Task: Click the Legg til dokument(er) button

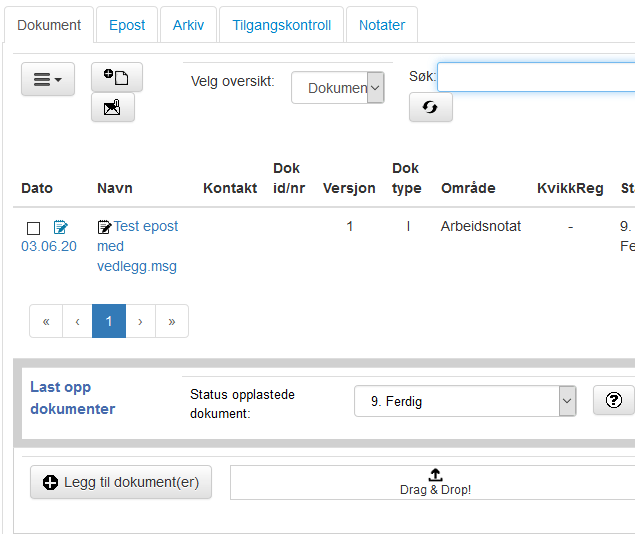Action: point(121,482)
